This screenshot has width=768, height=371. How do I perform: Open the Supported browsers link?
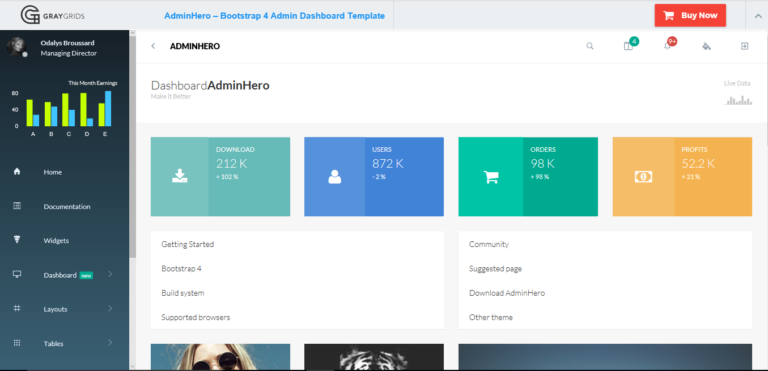(x=195, y=317)
